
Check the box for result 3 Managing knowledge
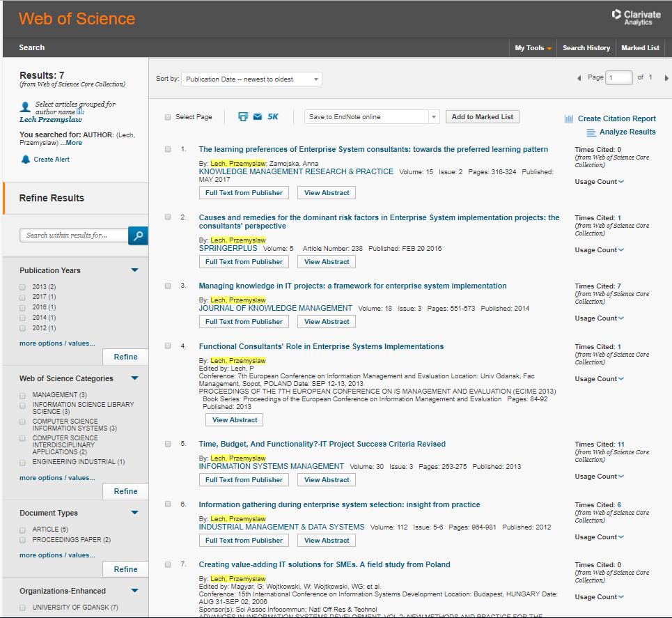[x=168, y=286]
